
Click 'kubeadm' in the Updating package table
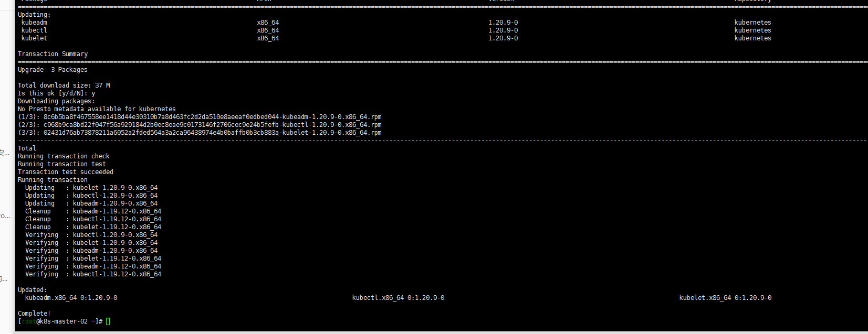tap(34, 23)
